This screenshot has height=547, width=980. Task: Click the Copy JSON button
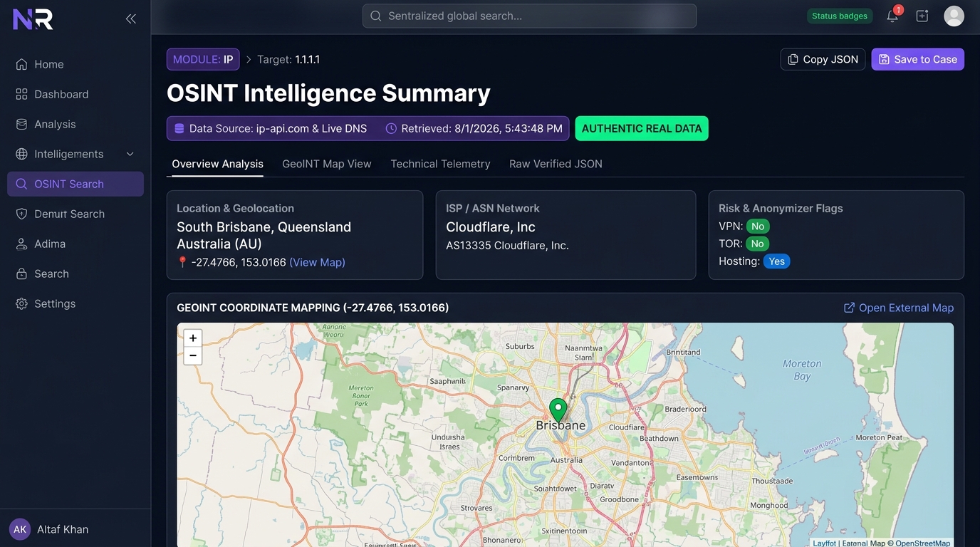[823, 59]
